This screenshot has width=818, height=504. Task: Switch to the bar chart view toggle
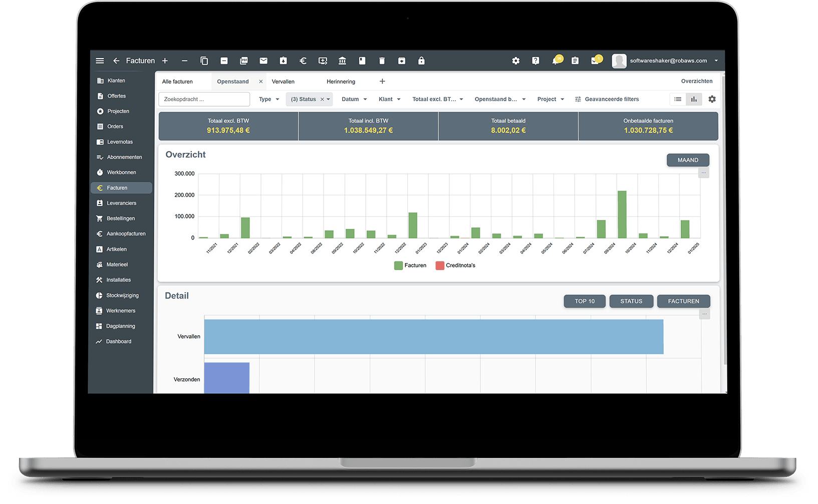click(694, 99)
